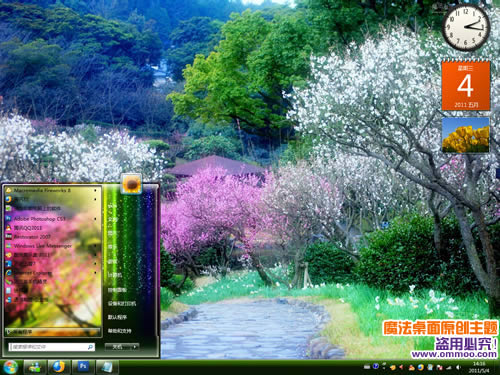
Task: Expand the Internet Explorer jump list arrow
Action: tap(95, 273)
